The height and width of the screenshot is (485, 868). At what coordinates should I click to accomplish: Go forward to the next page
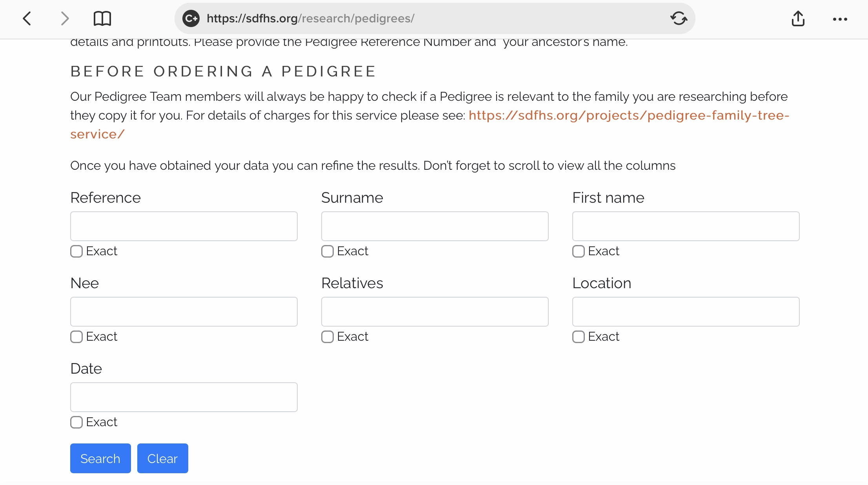(x=65, y=18)
